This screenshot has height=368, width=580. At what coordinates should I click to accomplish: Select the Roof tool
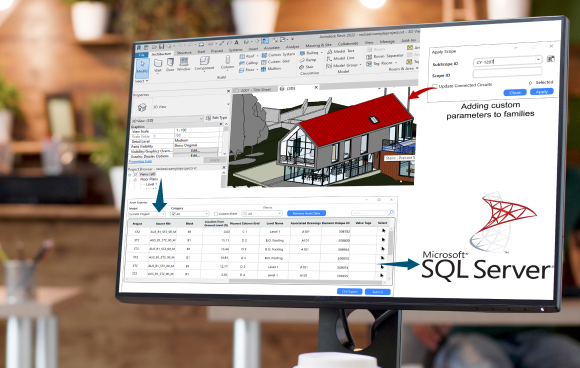(x=247, y=56)
